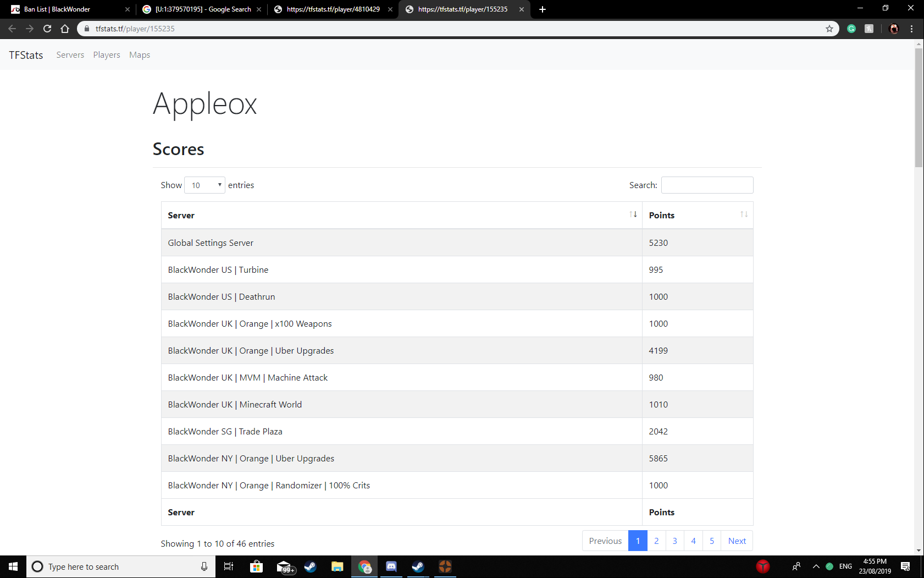
Task: Click the ENG language indicator
Action: coord(845,566)
